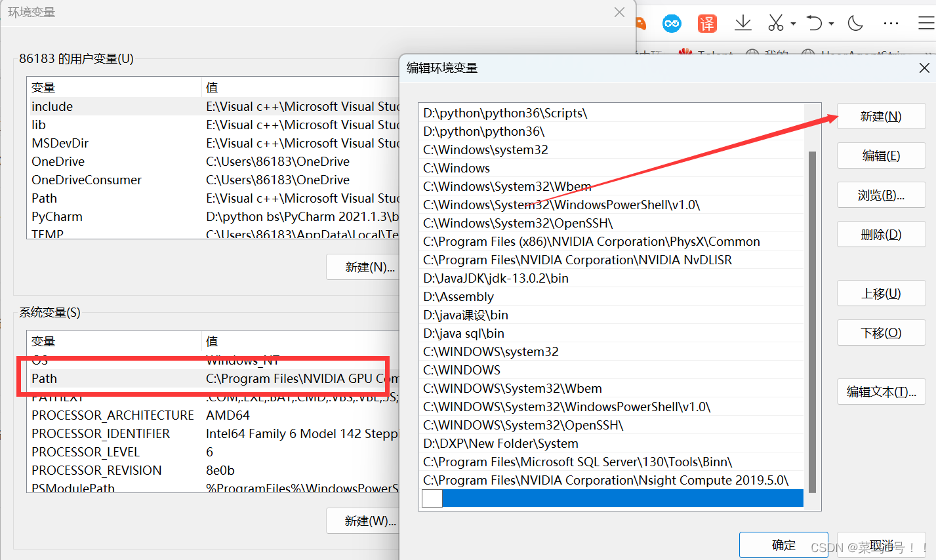Image resolution: width=936 pixels, height=560 pixels.
Task: Click the vertical scrollbar in the path list
Action: click(x=812, y=321)
